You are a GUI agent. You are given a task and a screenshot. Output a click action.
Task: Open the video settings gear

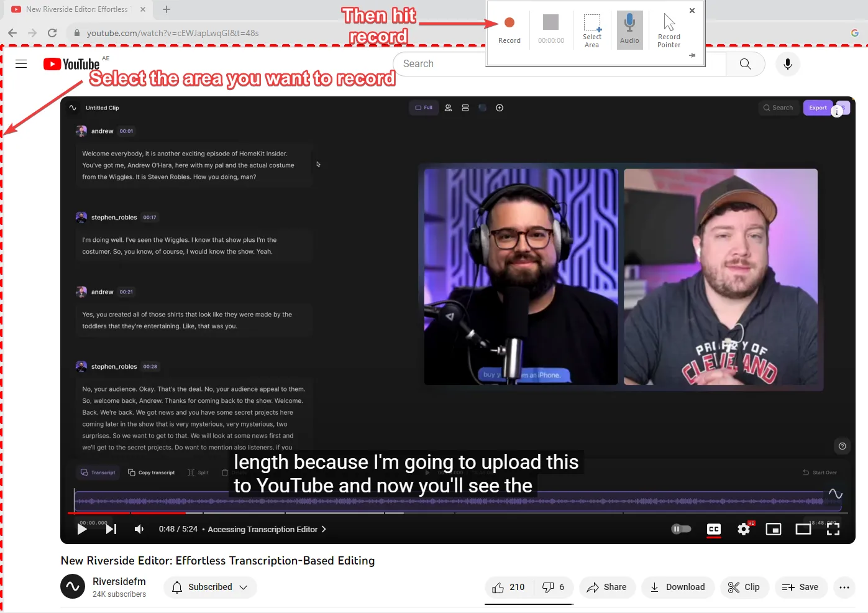pyautogui.click(x=744, y=529)
